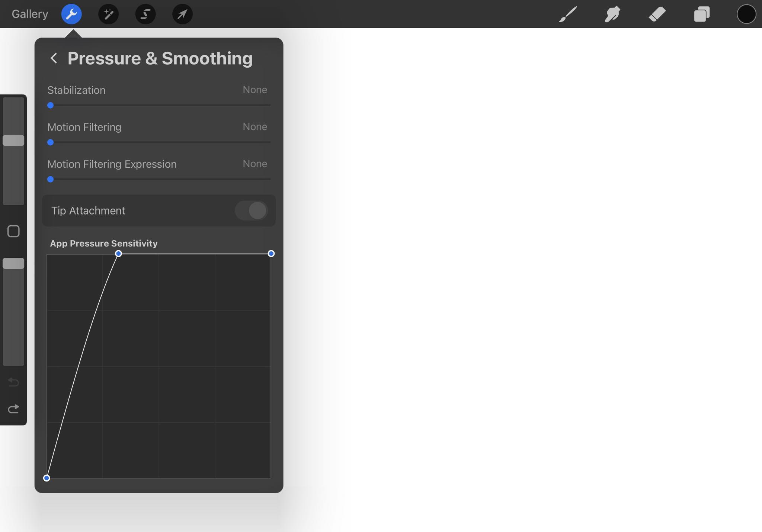Tap the undo arrow in the sidebar
The image size is (762, 532).
[13, 382]
